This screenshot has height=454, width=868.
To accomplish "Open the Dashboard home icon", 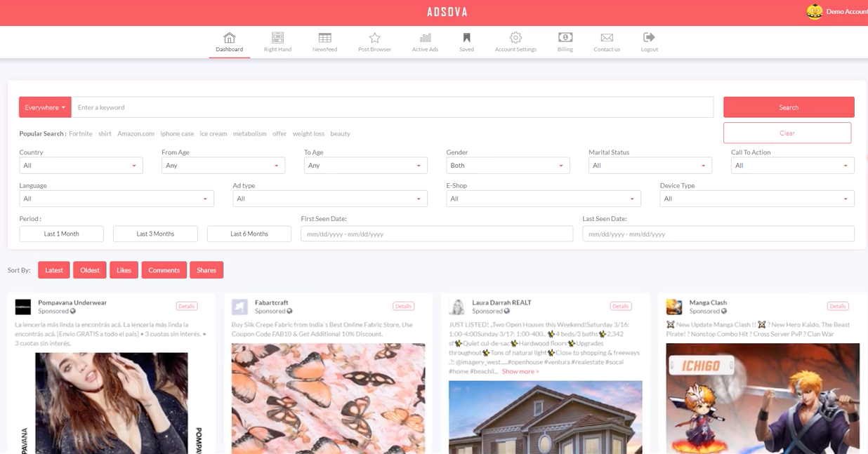I will click(x=229, y=37).
